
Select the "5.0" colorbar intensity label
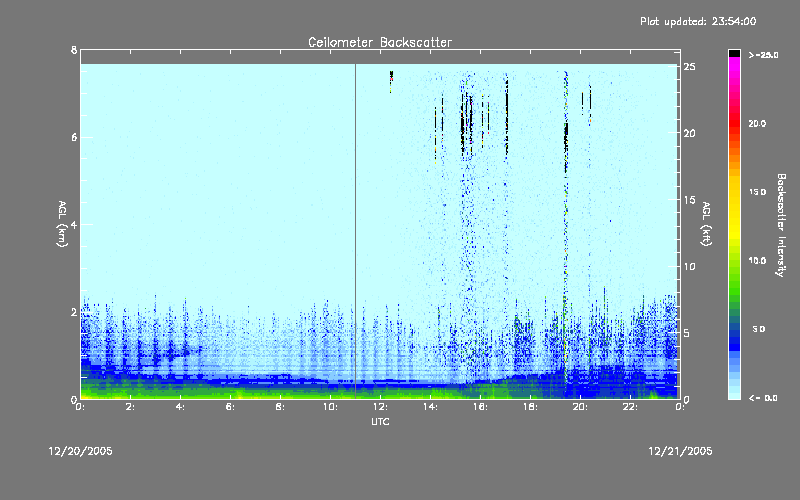(759, 330)
